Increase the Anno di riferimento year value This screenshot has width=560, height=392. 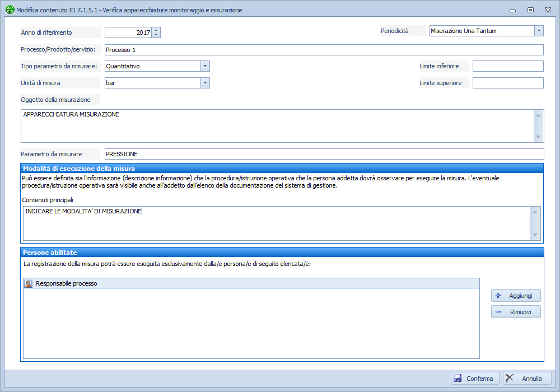point(156,30)
